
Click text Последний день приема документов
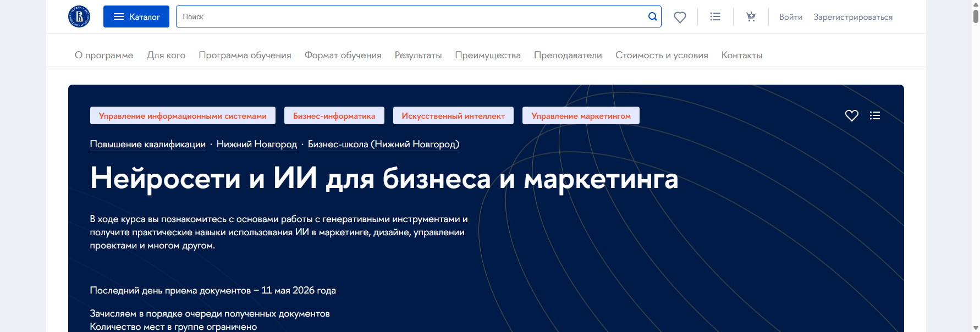click(x=170, y=290)
